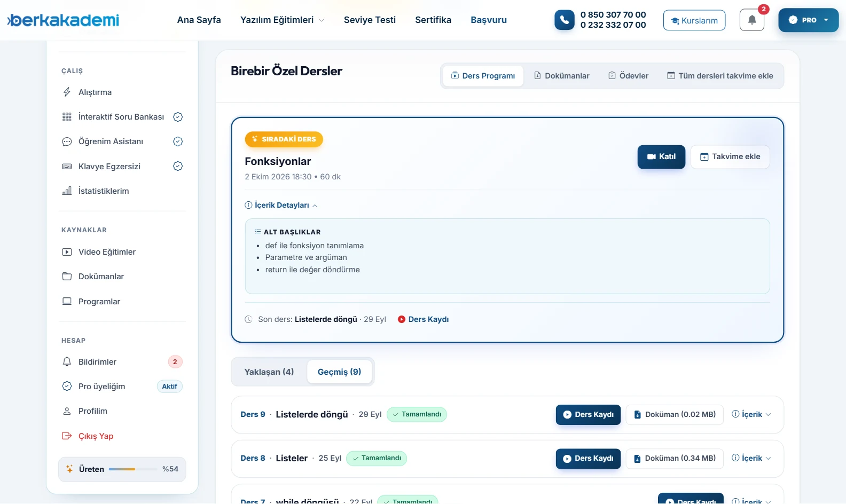Click the Klavye Egzersizi keyboard icon

coord(67,167)
